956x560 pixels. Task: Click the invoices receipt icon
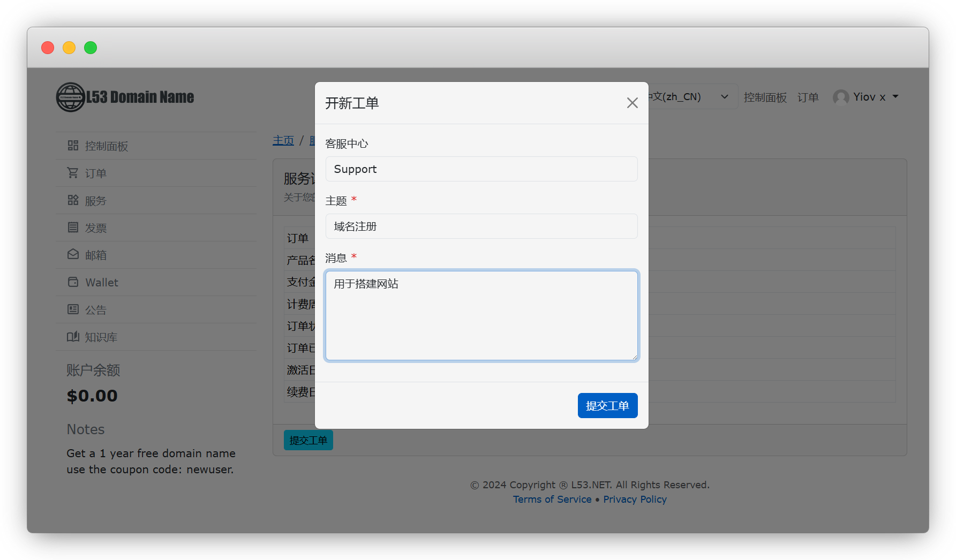click(73, 228)
